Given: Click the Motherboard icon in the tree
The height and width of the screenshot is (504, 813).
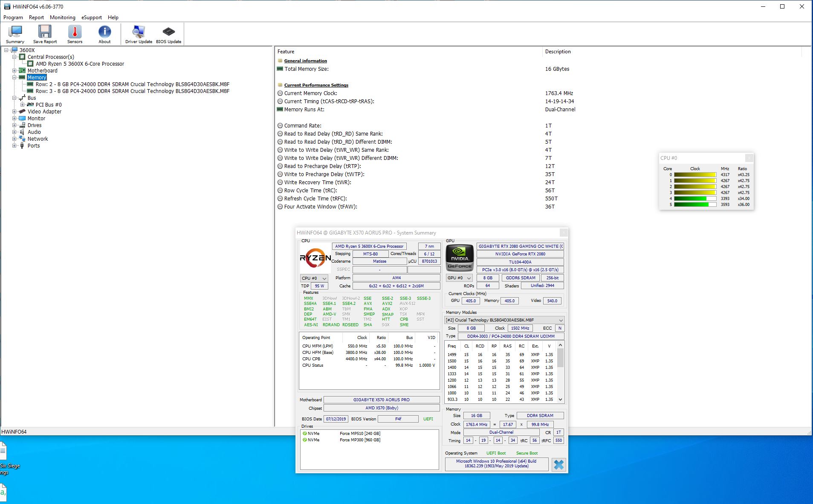Looking at the screenshot, I should (22, 70).
